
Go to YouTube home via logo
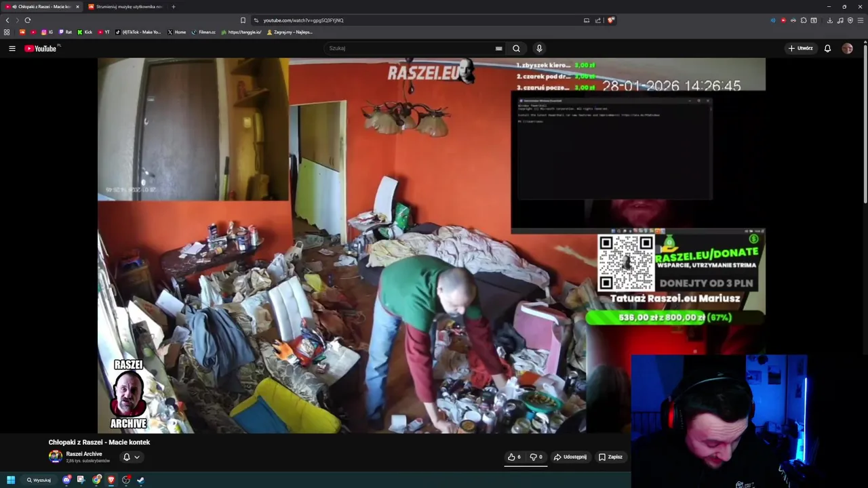point(41,48)
